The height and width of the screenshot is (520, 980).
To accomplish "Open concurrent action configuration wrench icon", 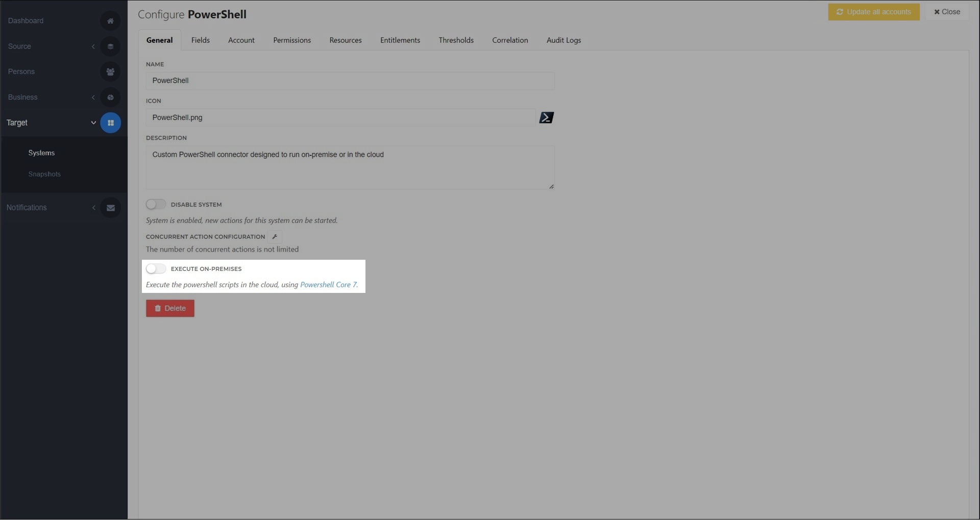I will click(x=275, y=237).
